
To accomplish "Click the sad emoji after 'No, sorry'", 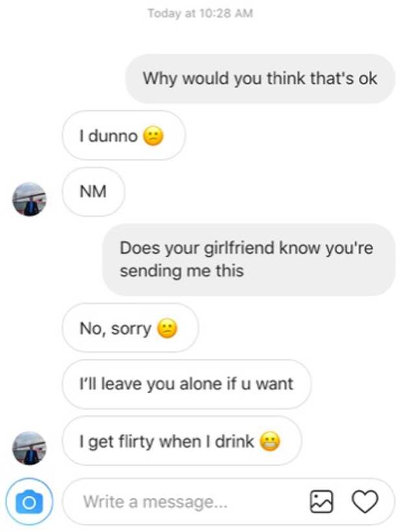I will pyautogui.click(x=167, y=328).
